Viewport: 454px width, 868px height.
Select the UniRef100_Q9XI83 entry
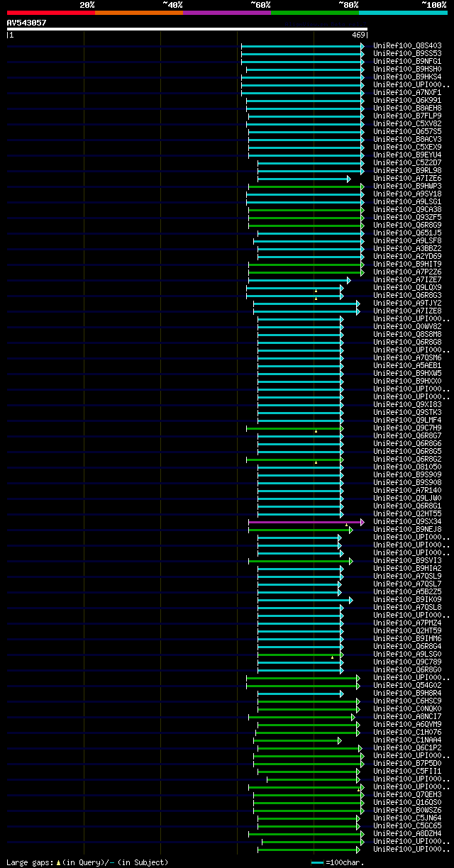(x=407, y=404)
